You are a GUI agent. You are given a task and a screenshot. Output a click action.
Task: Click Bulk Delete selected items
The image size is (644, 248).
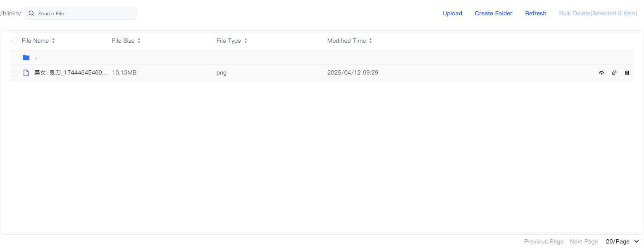[598, 13]
